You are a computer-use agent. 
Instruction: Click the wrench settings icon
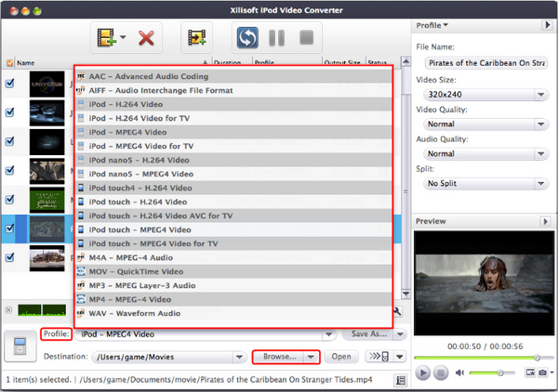tap(397, 311)
